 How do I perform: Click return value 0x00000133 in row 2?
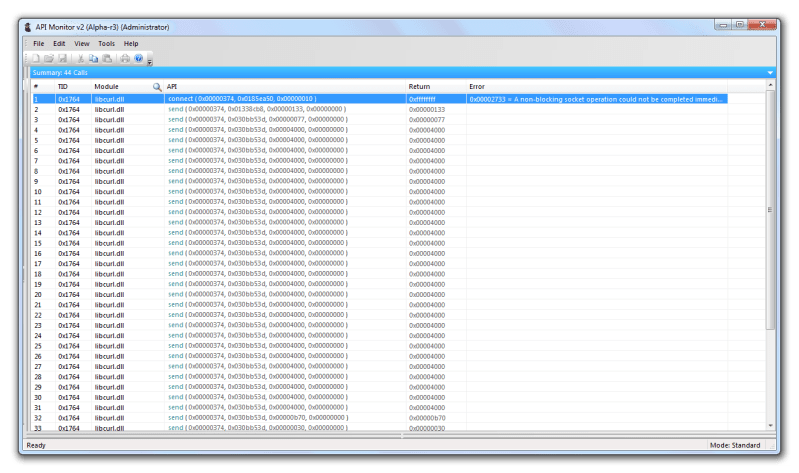click(x=427, y=110)
